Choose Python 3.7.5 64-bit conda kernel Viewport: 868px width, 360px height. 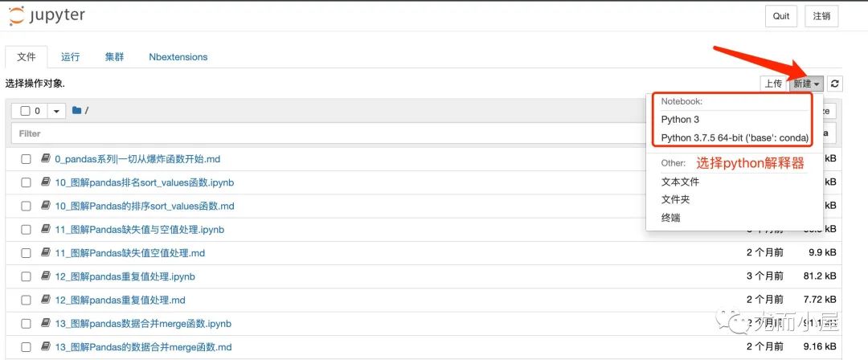[x=735, y=137]
